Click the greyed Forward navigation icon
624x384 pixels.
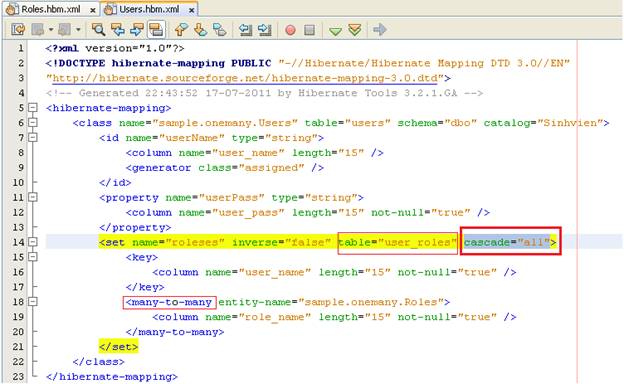coord(65,29)
